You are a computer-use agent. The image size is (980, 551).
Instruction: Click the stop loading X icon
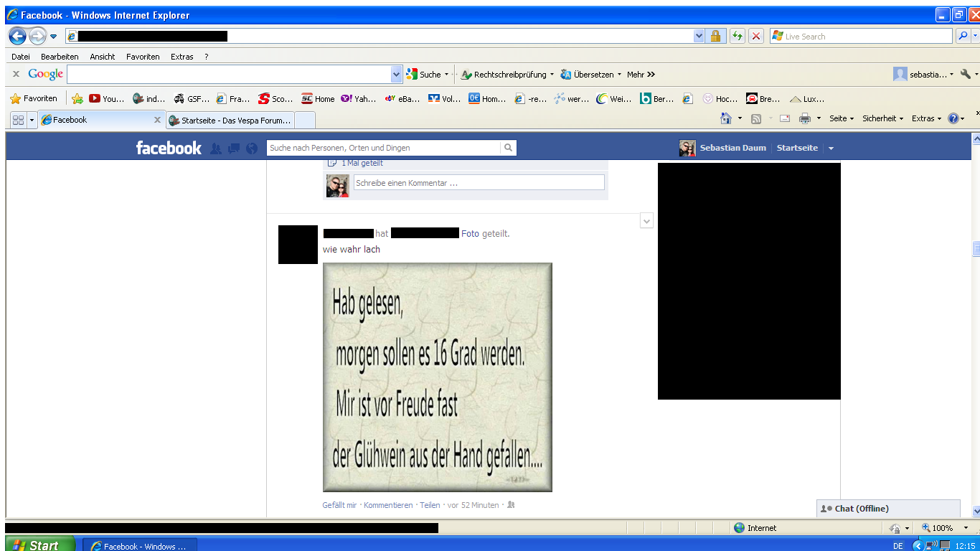[x=756, y=36]
